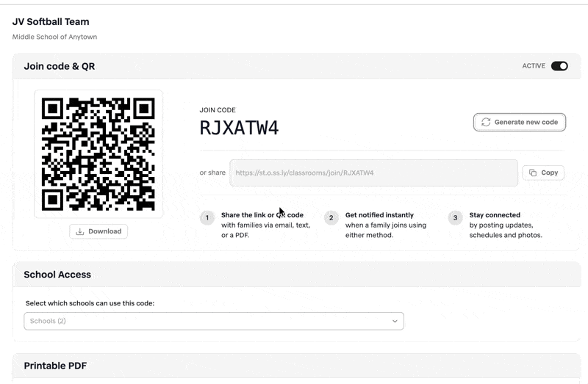Click 'Share the link or QR code' text
The image size is (588, 384).
click(262, 215)
